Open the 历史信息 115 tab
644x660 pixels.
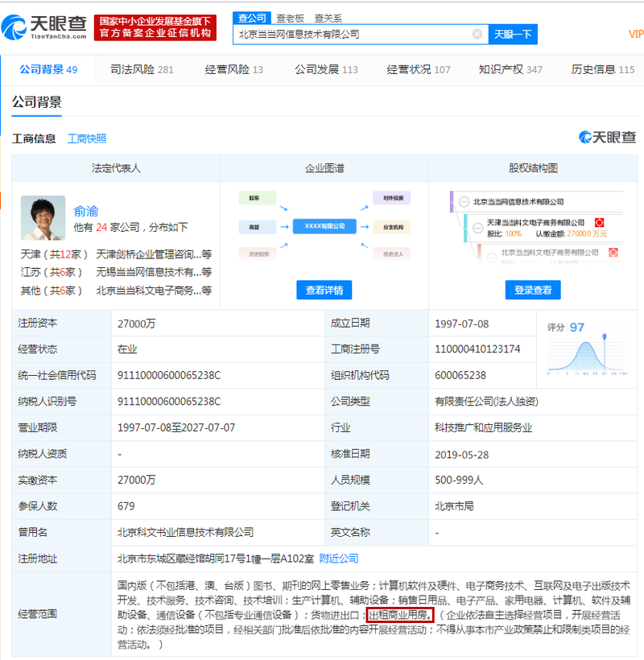(x=603, y=69)
